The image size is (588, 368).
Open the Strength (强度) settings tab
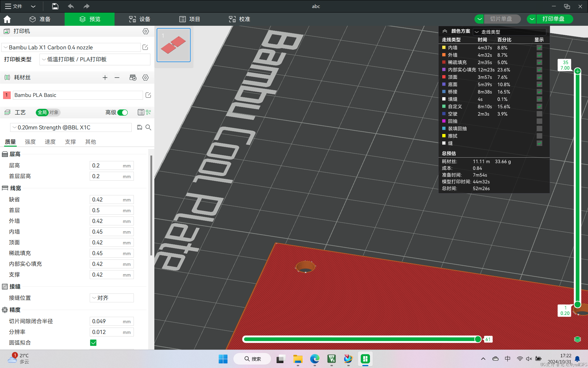(x=30, y=142)
